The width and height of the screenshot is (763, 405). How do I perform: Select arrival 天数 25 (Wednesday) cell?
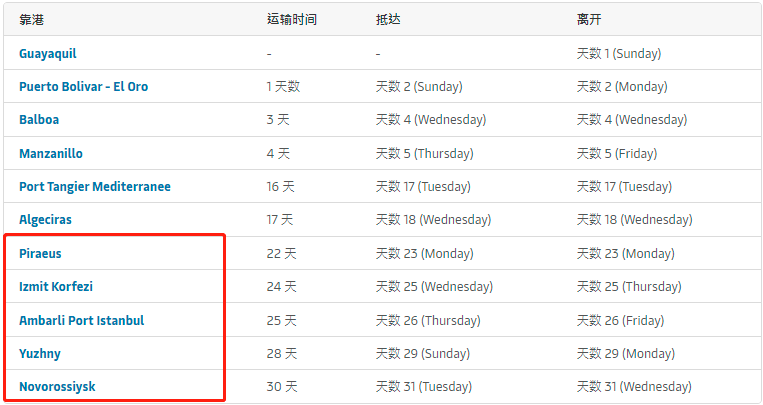[434, 286]
